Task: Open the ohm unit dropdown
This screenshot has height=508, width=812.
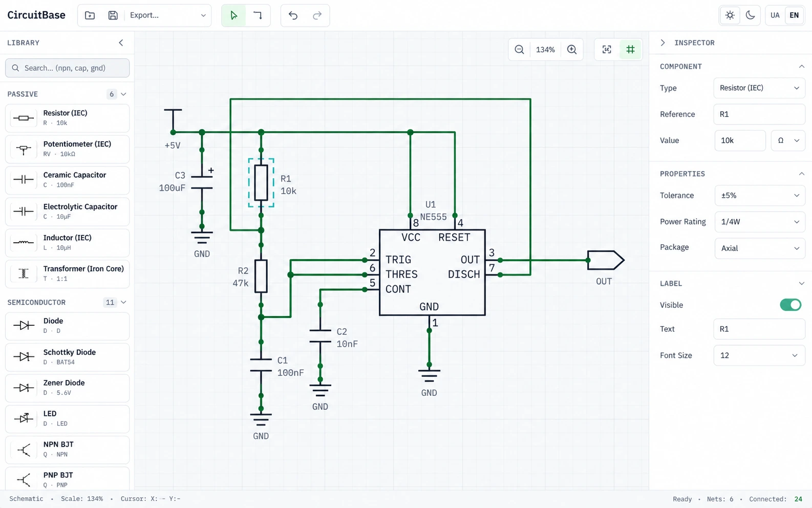Action: [x=788, y=140]
